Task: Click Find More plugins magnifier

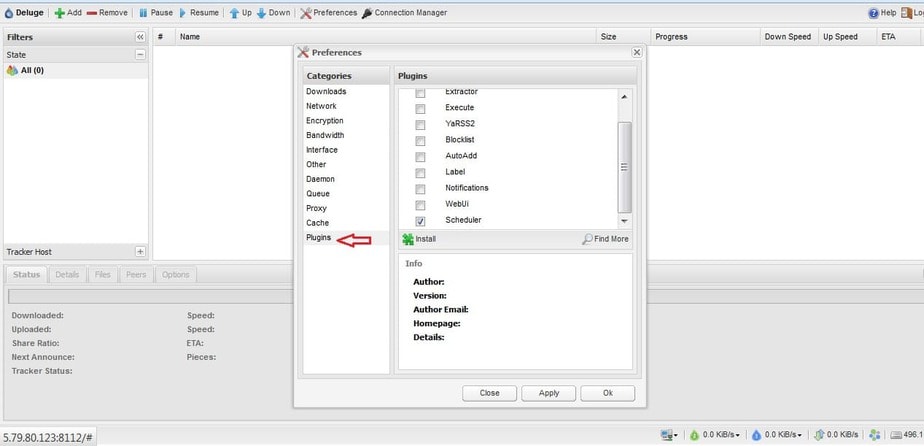Action: (x=588, y=239)
